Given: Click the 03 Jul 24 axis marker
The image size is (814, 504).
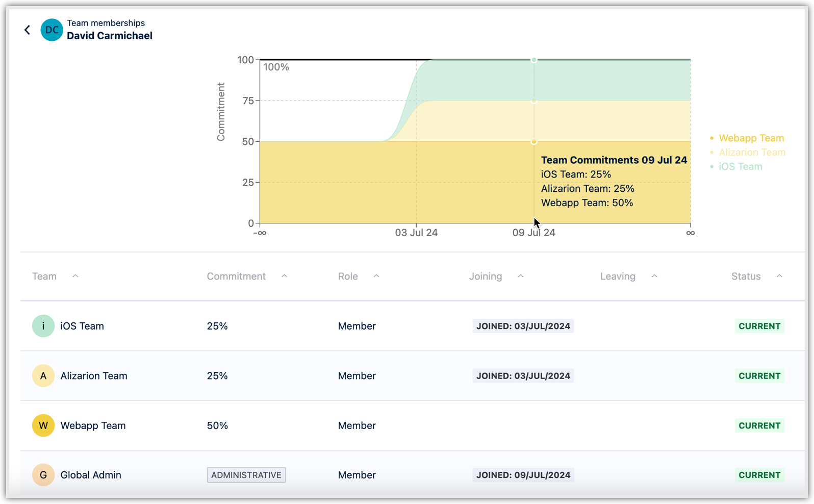Looking at the screenshot, I should click(x=416, y=233).
